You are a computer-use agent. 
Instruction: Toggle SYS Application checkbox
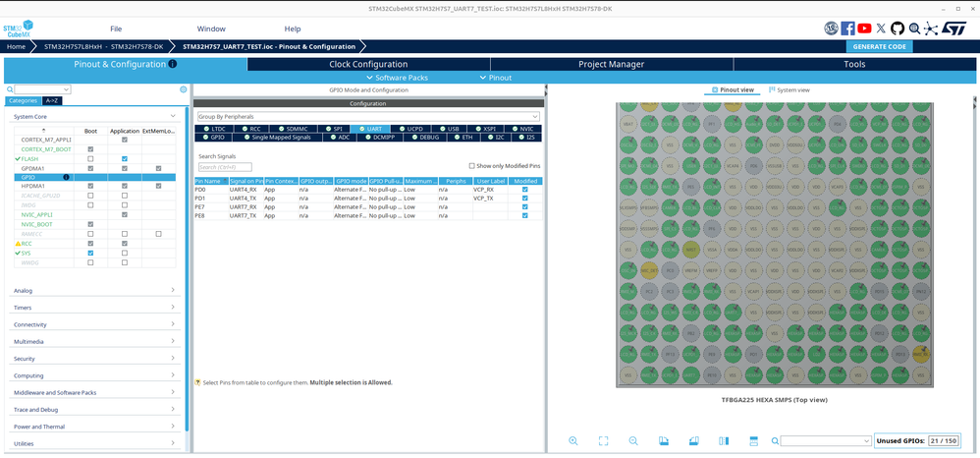point(125,253)
